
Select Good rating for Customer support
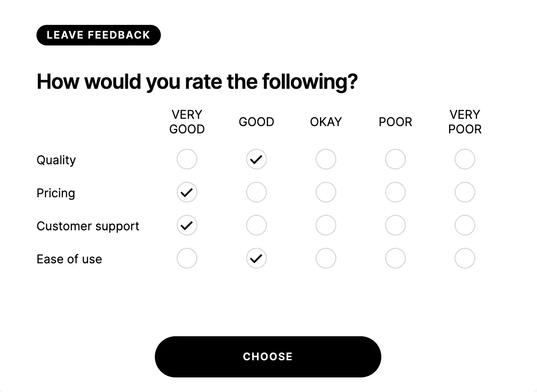[256, 225]
